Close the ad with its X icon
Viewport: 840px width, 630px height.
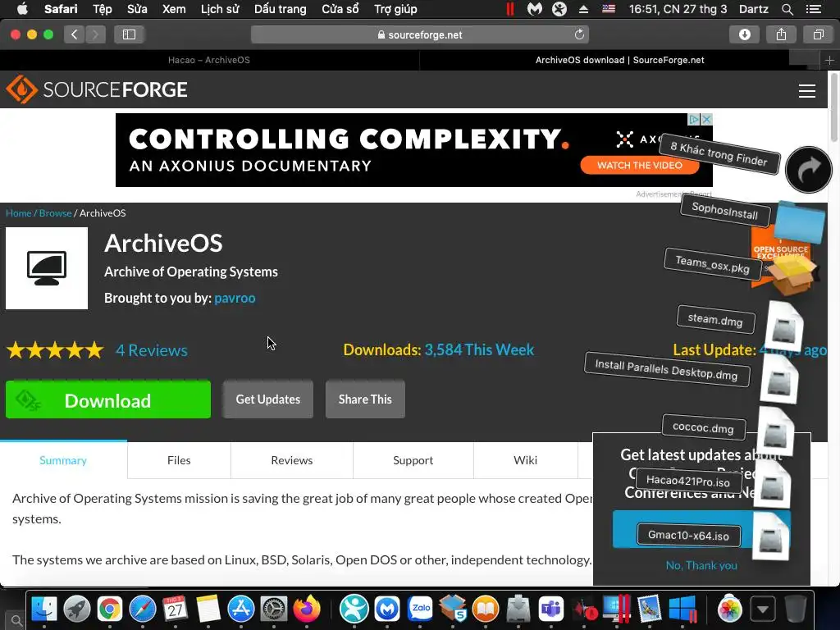707,119
